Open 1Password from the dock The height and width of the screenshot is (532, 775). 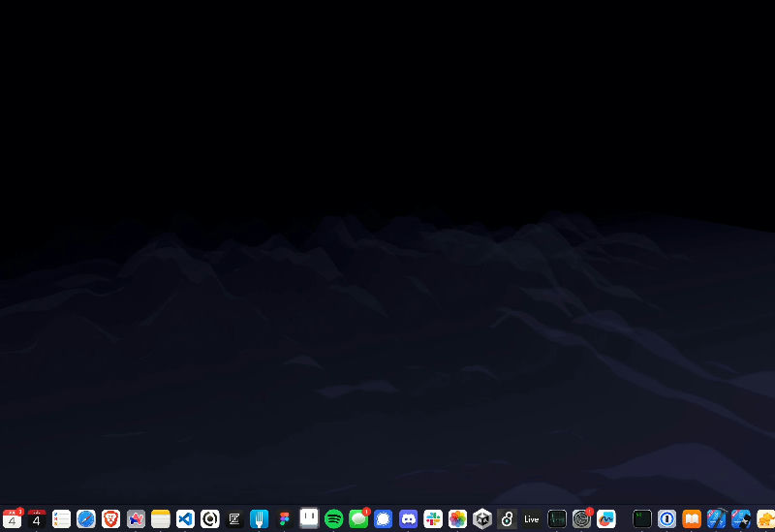pyautogui.click(x=666, y=519)
